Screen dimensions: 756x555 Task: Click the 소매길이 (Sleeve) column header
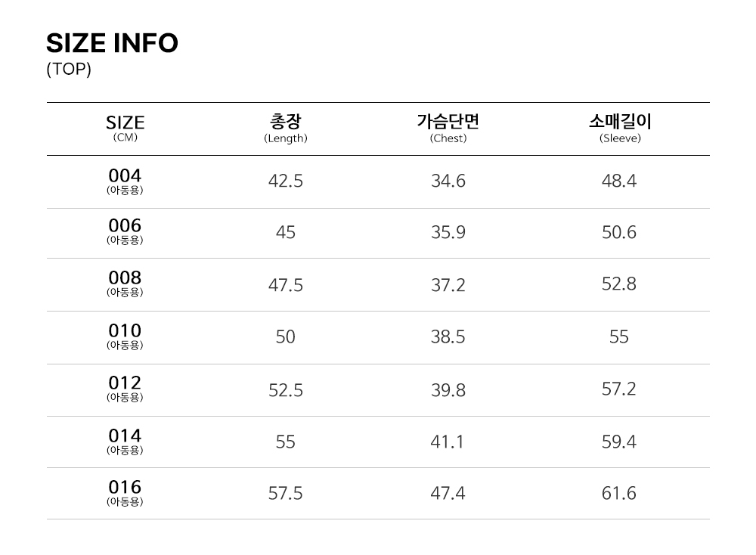click(x=619, y=127)
